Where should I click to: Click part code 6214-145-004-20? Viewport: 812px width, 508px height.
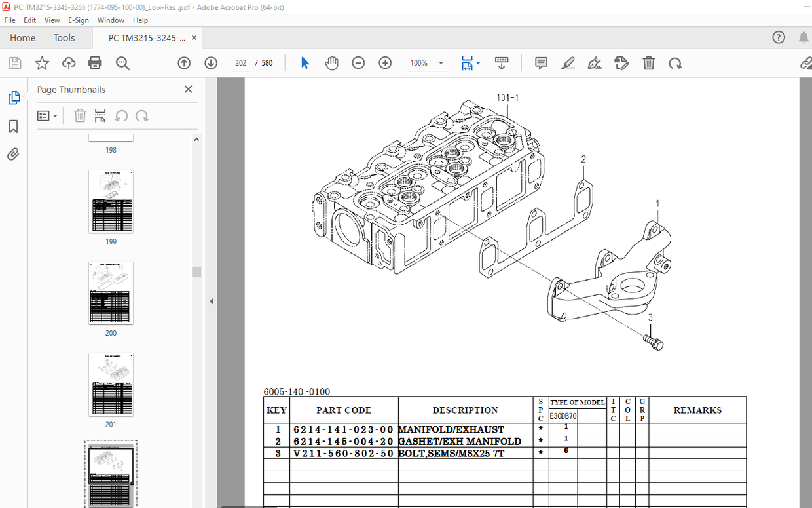[343, 441]
